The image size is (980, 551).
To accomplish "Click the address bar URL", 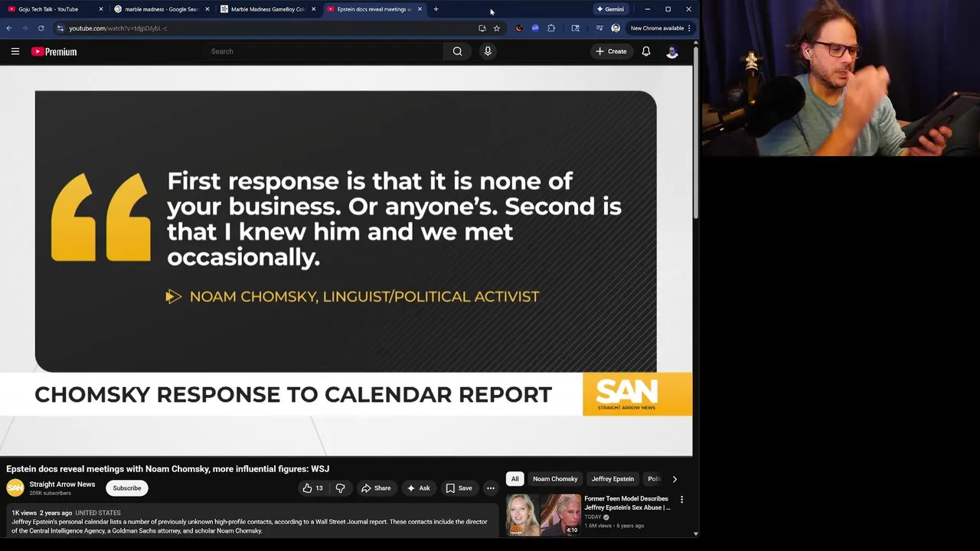I will tap(118, 28).
